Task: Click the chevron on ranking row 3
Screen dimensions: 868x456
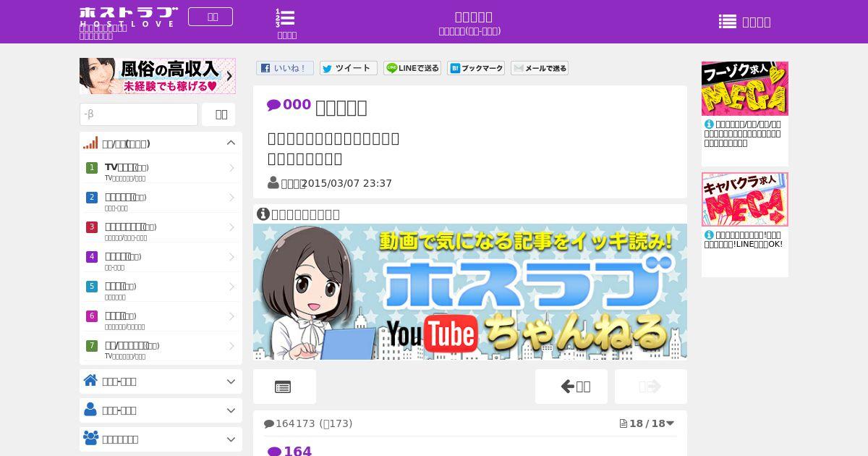Action: 231,227
